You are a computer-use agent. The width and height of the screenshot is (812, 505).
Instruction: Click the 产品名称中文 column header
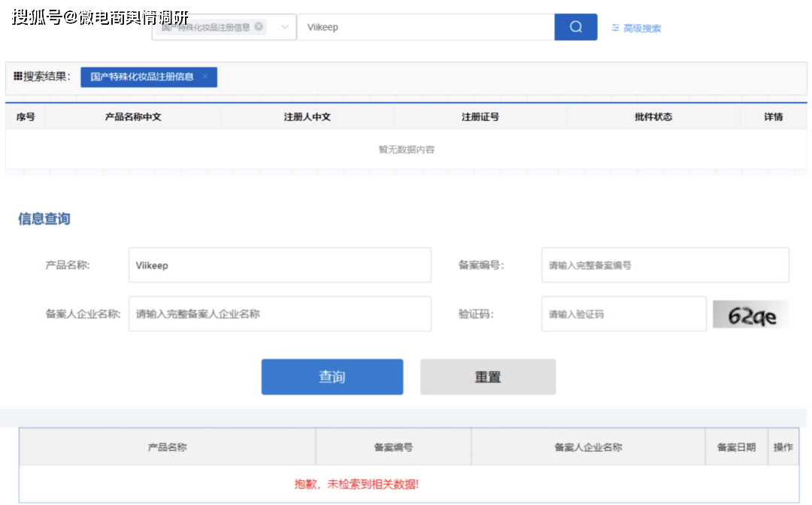[x=133, y=117]
